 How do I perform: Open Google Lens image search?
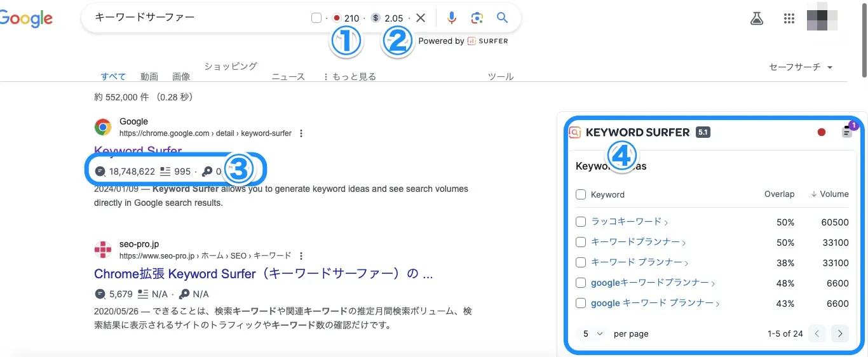click(x=477, y=18)
